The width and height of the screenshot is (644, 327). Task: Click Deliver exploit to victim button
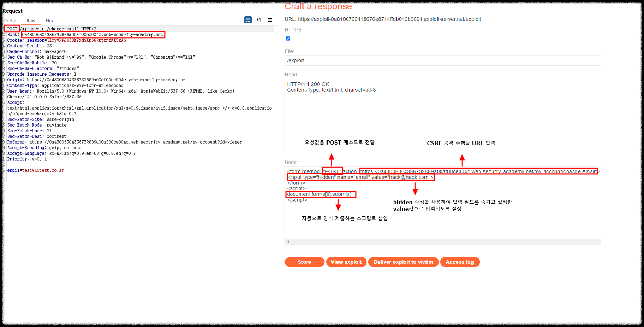pos(404,262)
